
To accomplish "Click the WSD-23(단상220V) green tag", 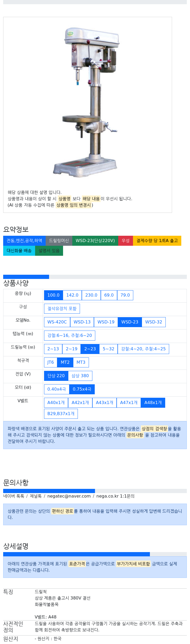I will click(x=95, y=240).
